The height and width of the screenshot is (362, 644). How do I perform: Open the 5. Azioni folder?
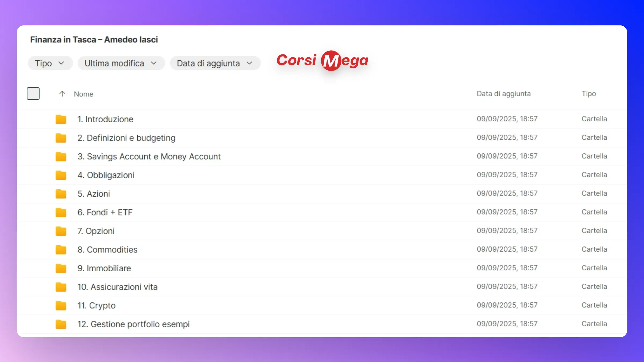(94, 194)
